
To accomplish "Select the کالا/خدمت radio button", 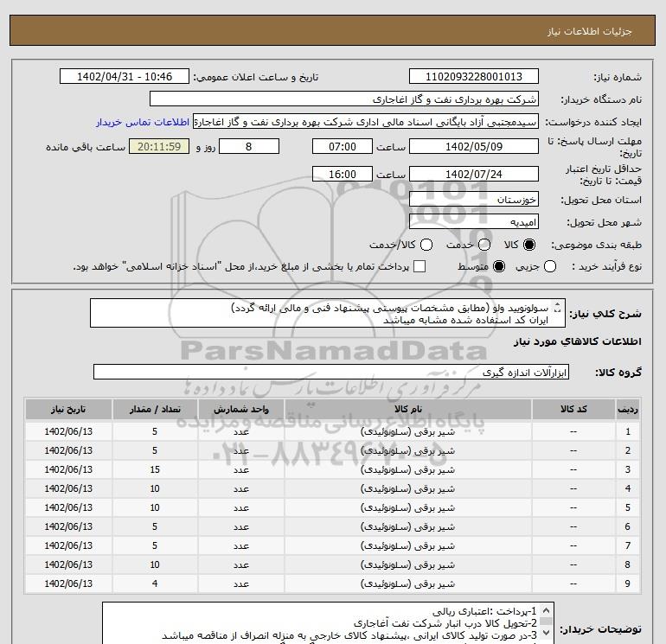I will pyautogui.click(x=426, y=245).
